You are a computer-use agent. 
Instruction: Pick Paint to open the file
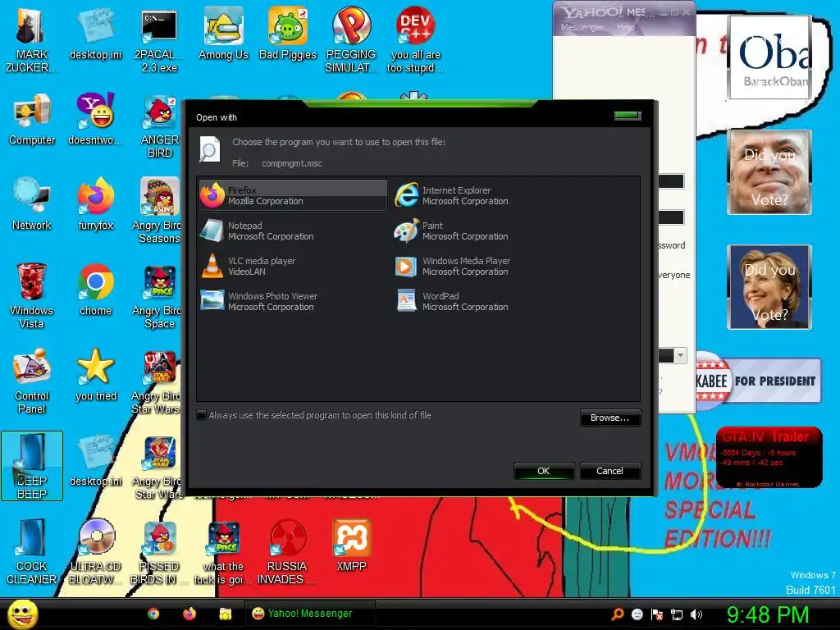[x=452, y=231]
